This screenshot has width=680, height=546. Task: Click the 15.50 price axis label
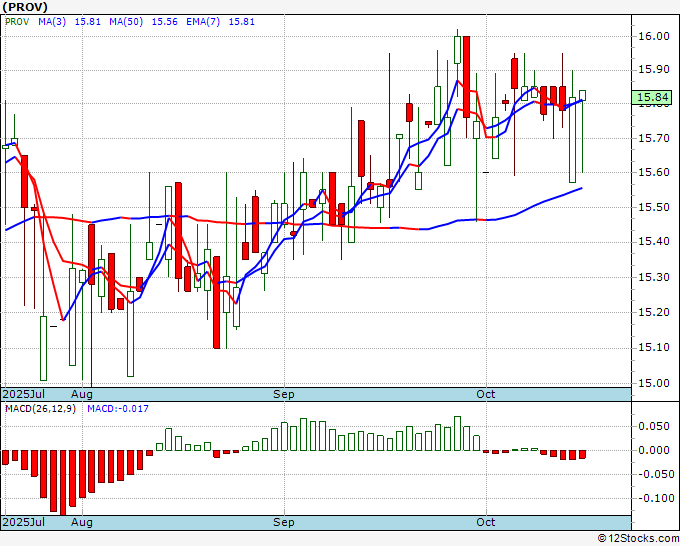pos(654,207)
